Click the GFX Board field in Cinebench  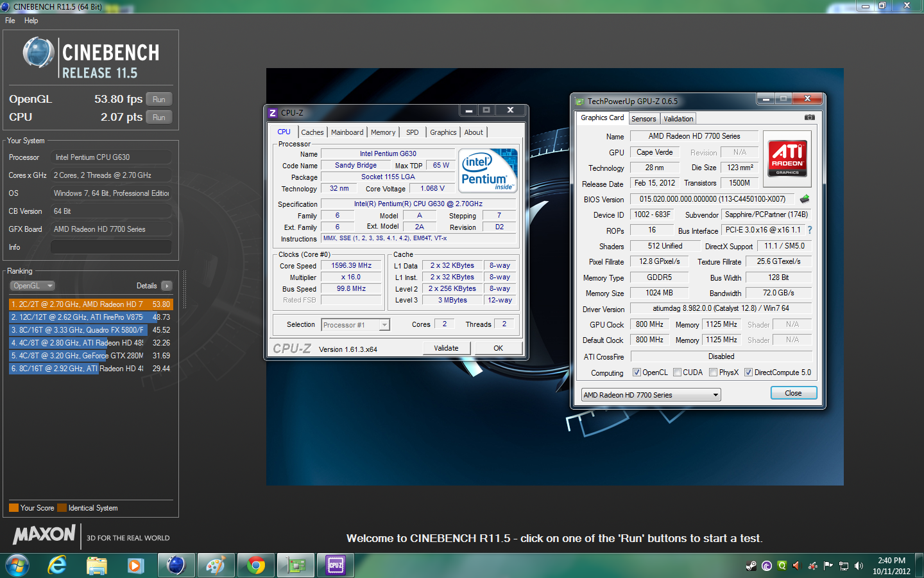(x=111, y=229)
